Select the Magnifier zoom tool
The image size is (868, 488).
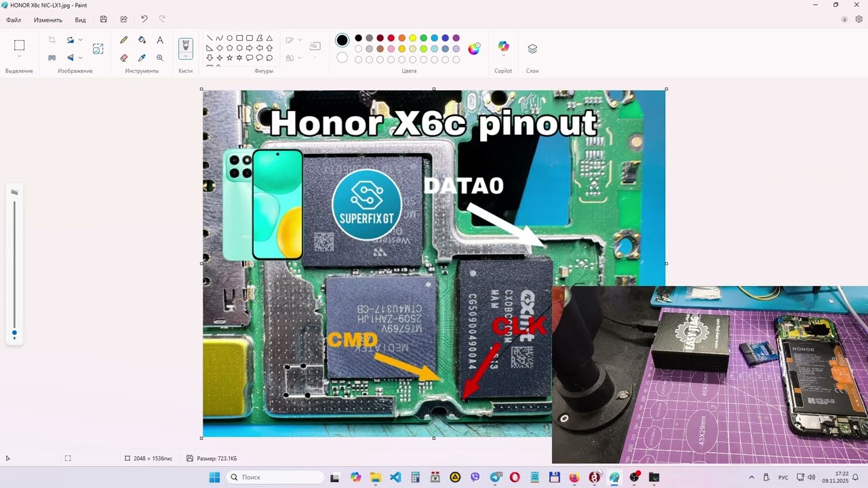(160, 58)
